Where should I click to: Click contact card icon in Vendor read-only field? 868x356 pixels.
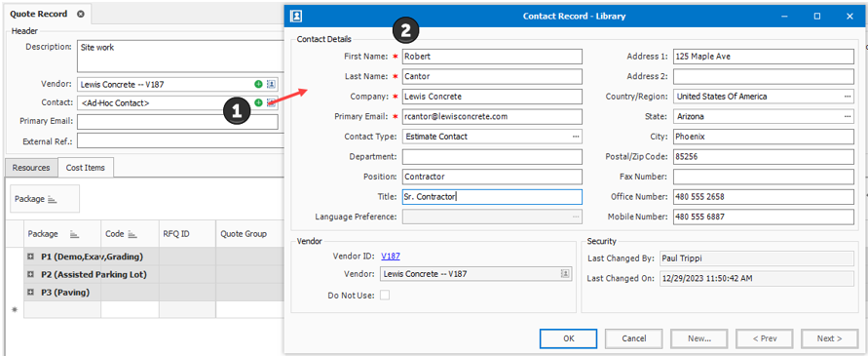565,273
